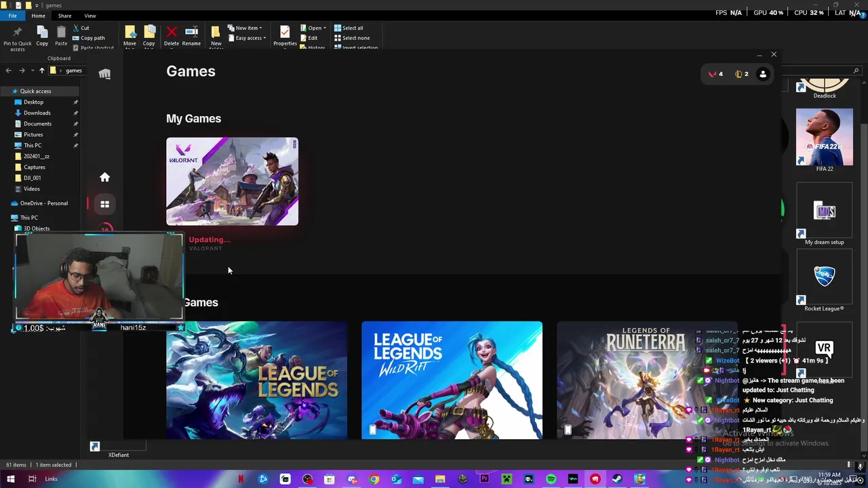Open the profile avatar button
The height and width of the screenshot is (488, 868).
[x=763, y=74]
